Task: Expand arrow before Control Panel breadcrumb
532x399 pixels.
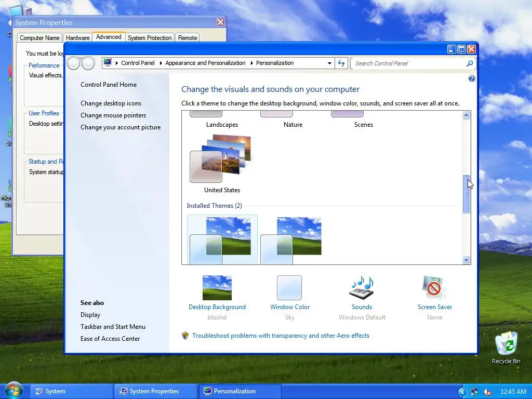Action: pyautogui.click(x=117, y=63)
